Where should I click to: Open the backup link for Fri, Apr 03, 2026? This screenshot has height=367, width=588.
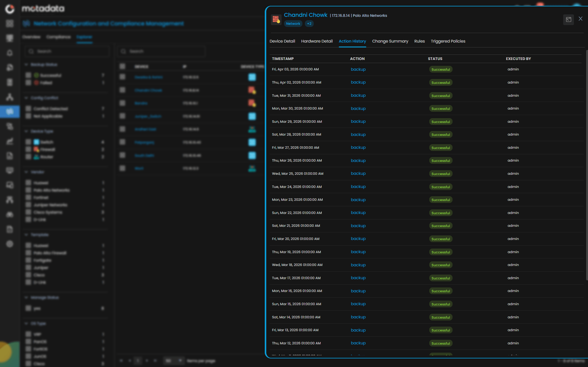358,69
